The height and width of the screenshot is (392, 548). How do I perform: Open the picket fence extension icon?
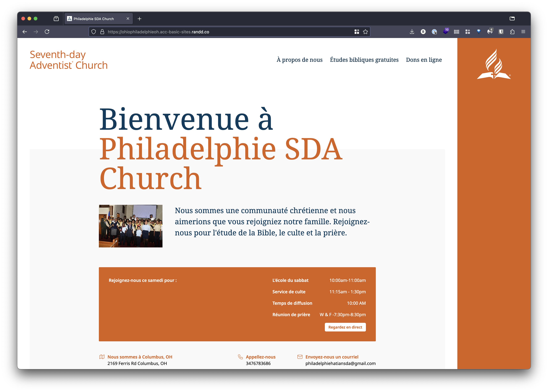457,32
